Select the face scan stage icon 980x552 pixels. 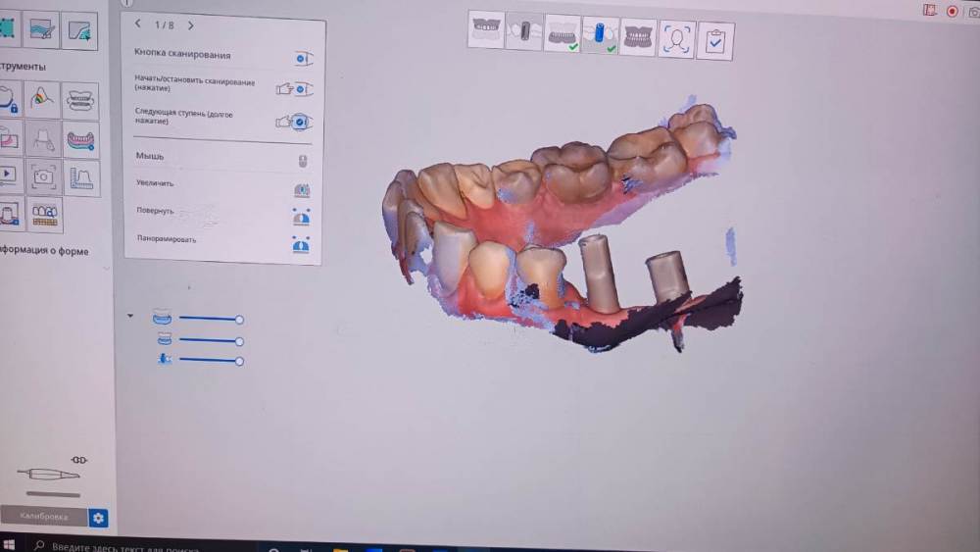[x=676, y=39]
